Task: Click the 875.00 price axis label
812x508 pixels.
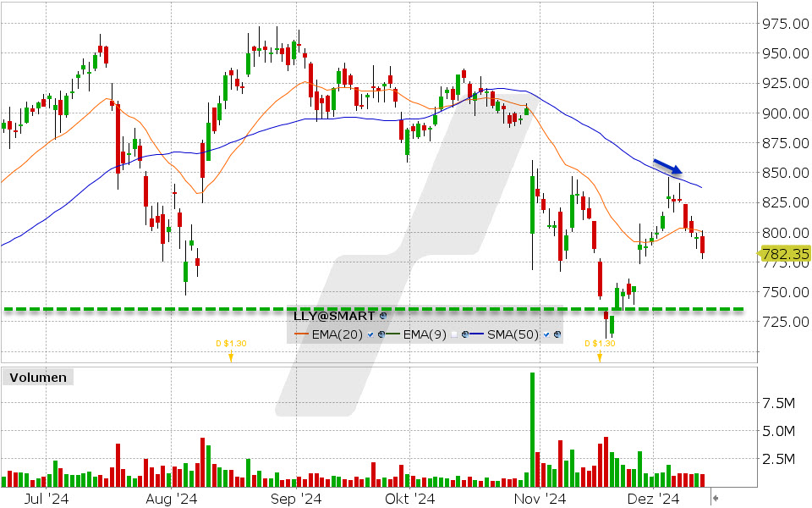Action: tap(786, 143)
